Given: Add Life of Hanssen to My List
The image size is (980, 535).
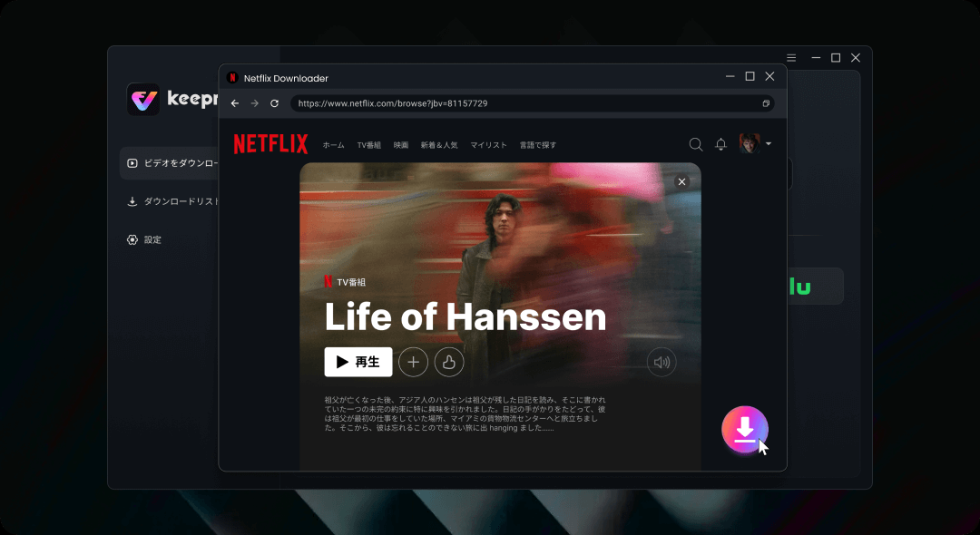Looking at the screenshot, I should pos(413,362).
